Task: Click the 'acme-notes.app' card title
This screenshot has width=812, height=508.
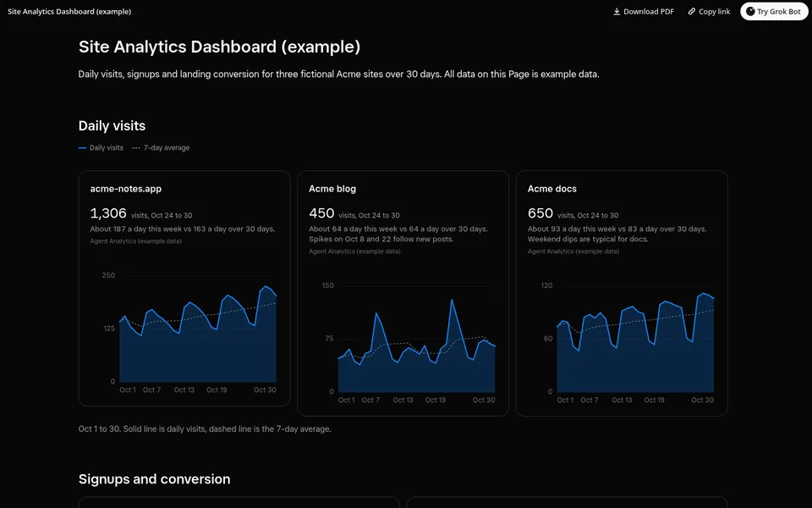Action: click(x=126, y=189)
